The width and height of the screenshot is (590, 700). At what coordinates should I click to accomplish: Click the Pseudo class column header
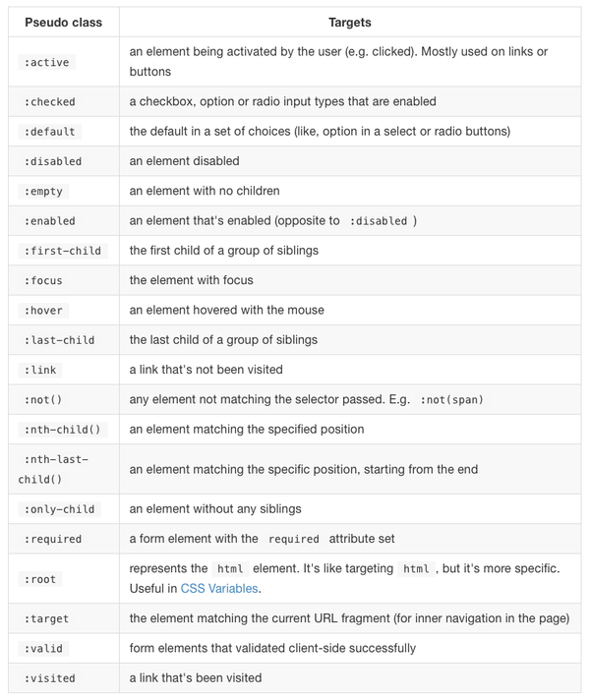pyautogui.click(x=63, y=22)
